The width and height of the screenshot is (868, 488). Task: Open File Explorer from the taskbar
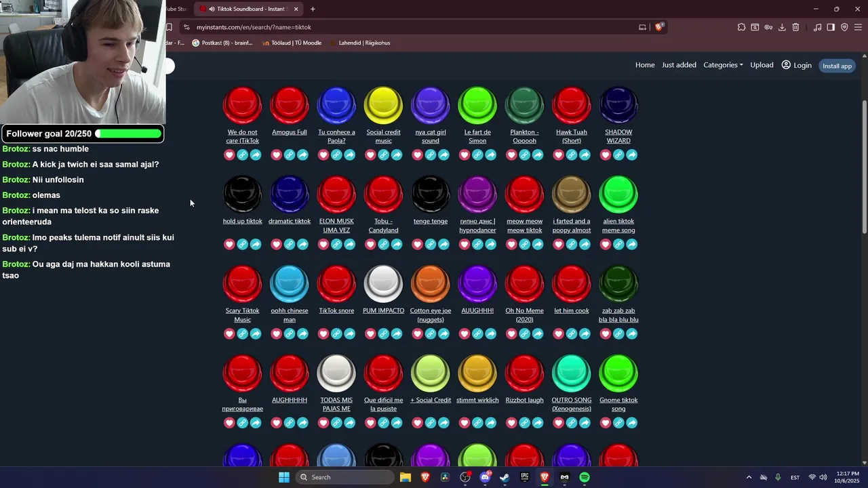[405, 477]
